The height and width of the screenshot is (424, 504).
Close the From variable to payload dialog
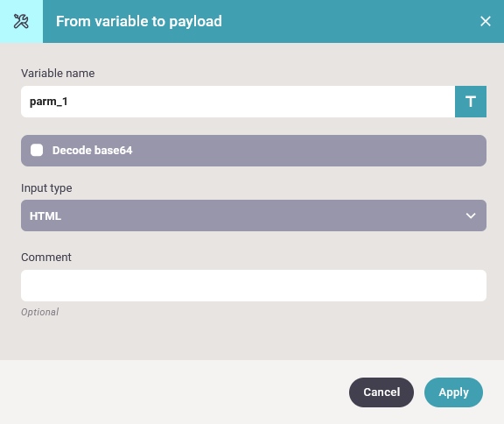click(486, 22)
